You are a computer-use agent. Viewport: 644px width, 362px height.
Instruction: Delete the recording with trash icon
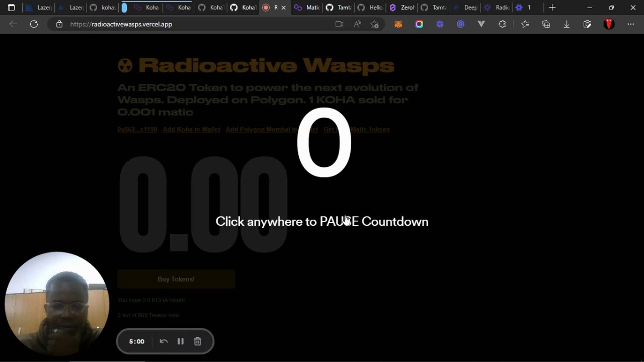(x=198, y=341)
